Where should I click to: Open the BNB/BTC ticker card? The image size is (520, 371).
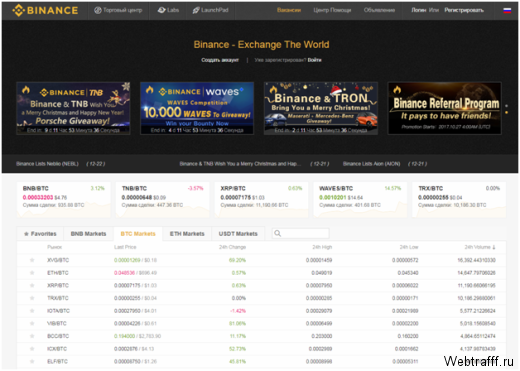click(64, 200)
